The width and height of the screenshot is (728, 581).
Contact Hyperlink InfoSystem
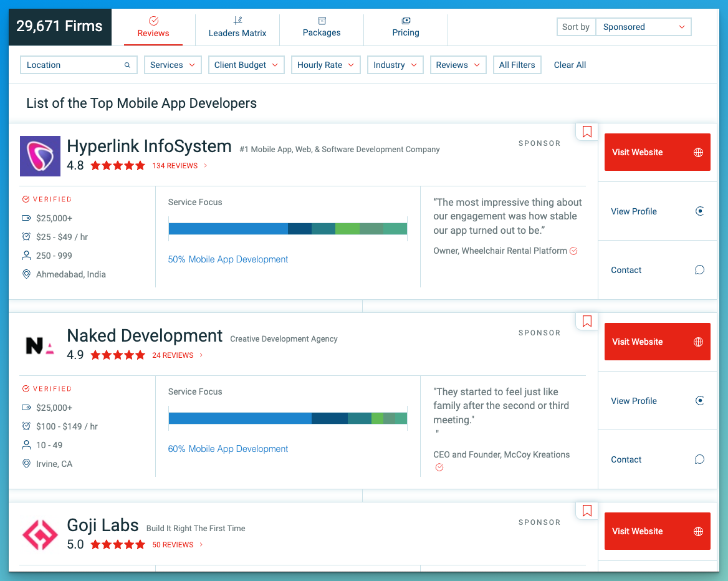coord(658,270)
